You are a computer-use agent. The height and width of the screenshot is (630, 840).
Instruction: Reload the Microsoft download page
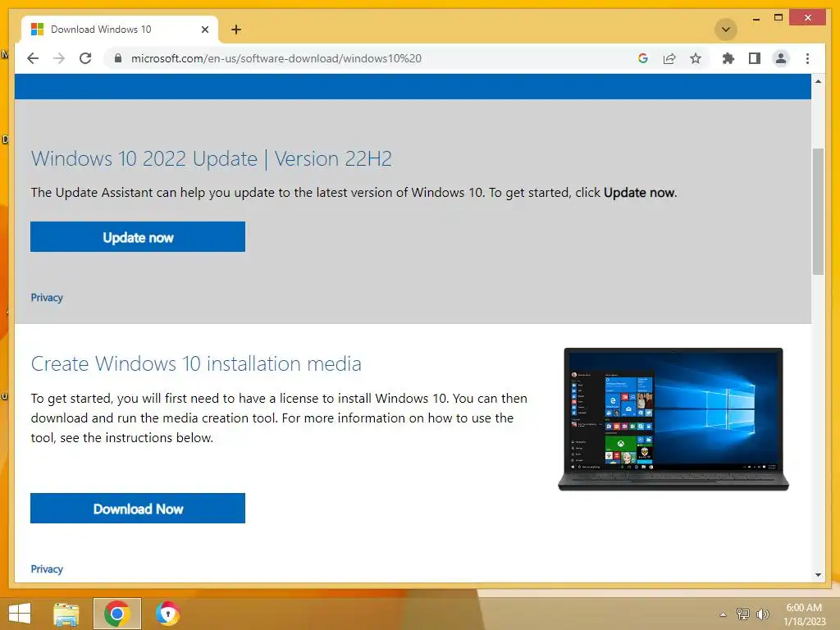coord(85,58)
